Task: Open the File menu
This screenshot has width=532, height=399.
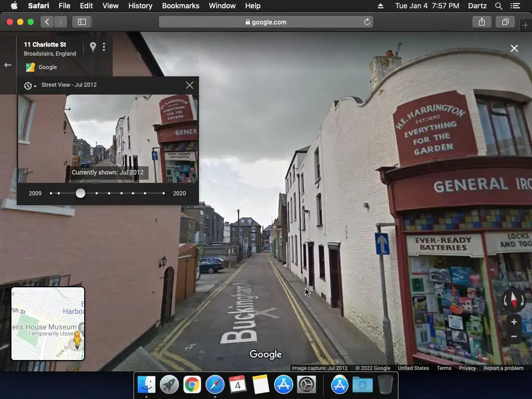Action: 64,6
